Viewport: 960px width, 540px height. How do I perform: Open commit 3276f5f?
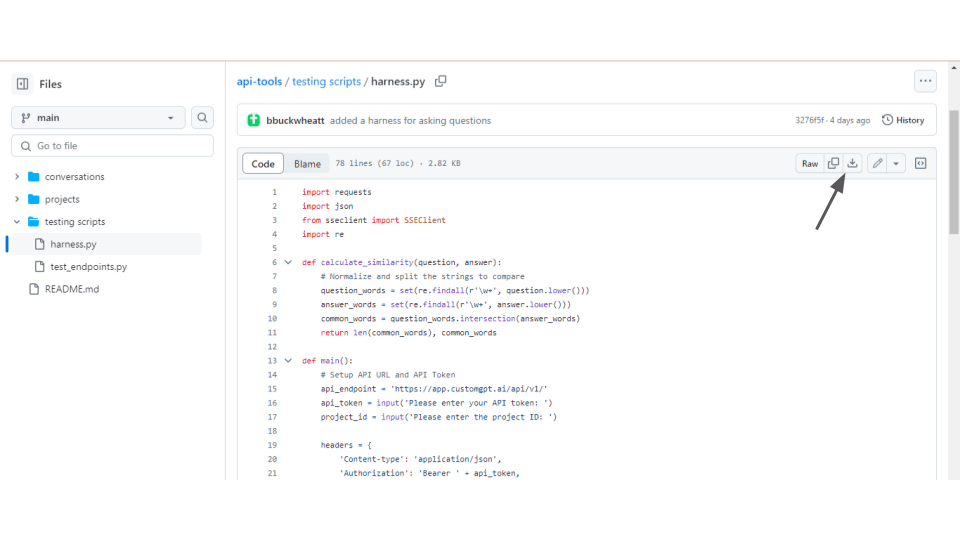[x=809, y=121]
